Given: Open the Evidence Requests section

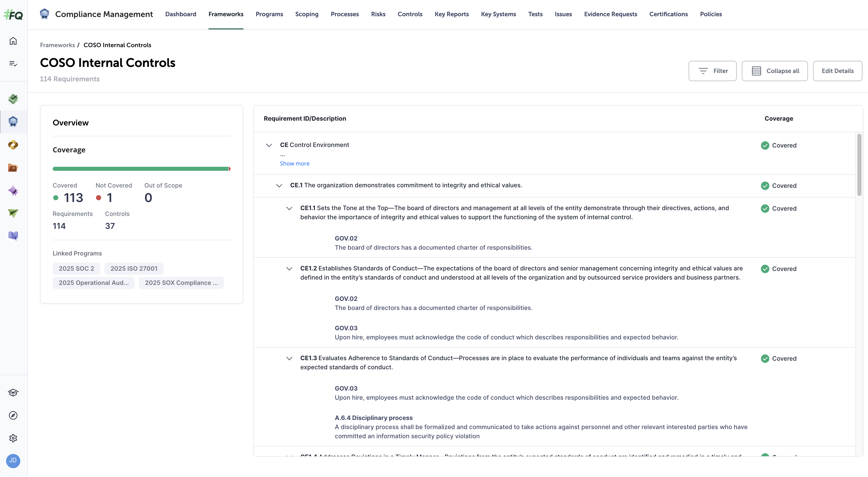Looking at the screenshot, I should pyautogui.click(x=611, y=14).
